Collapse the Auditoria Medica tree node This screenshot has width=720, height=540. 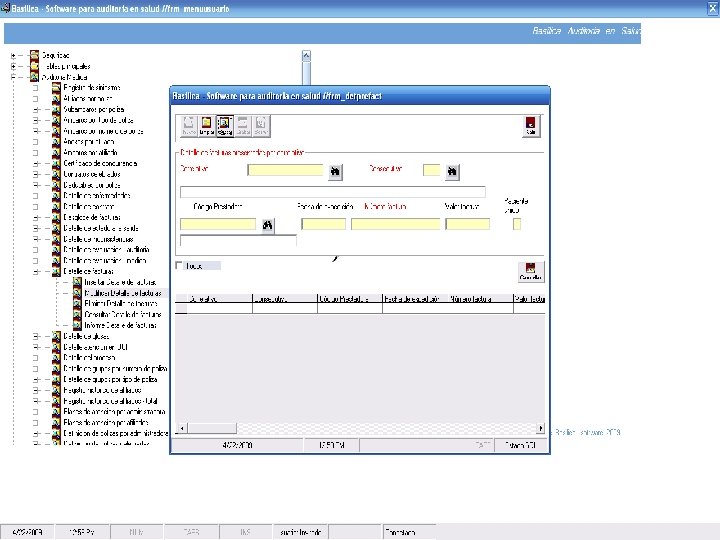click(13, 77)
